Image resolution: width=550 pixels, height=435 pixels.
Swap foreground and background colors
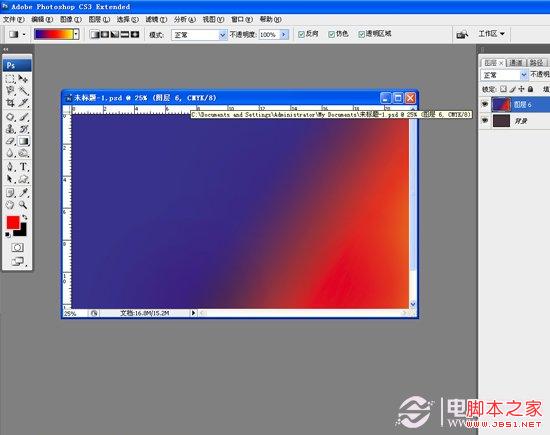point(25,217)
